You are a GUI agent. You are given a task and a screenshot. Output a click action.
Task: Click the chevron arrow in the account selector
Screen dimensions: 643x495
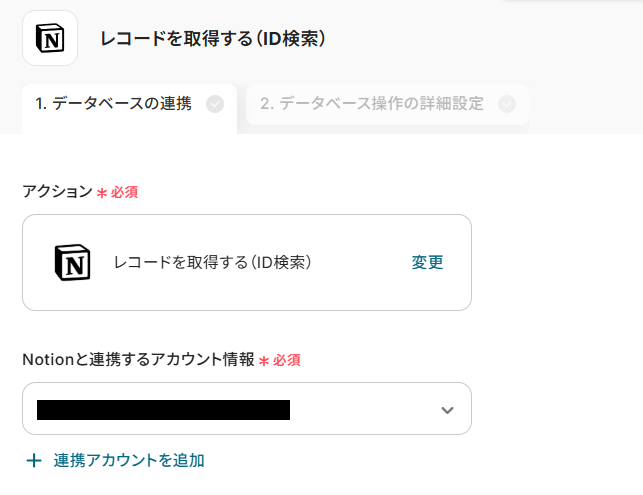tap(447, 410)
